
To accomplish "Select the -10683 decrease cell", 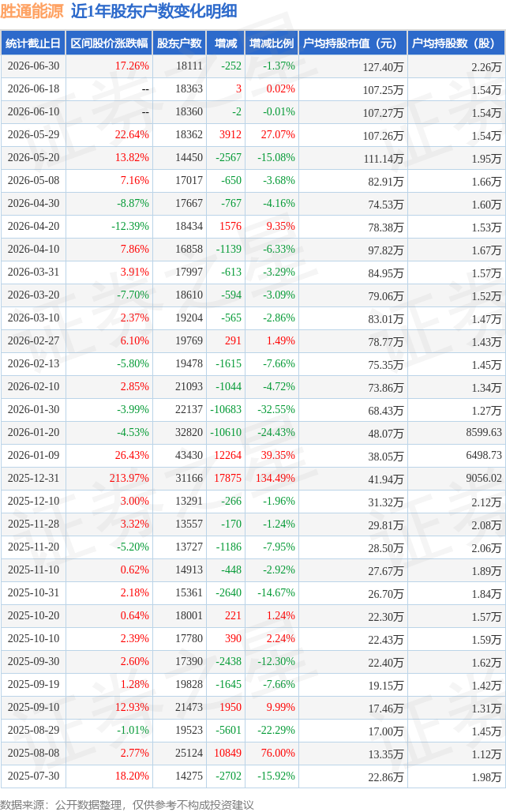I will click(x=226, y=409).
